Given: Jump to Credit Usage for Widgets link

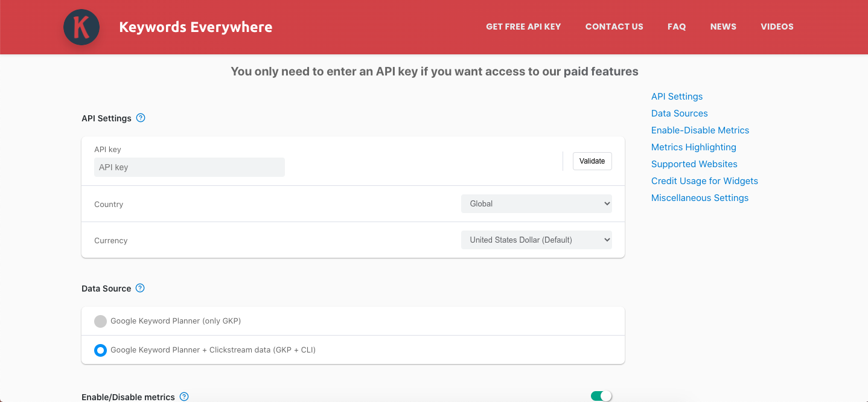Looking at the screenshot, I should 704,181.
